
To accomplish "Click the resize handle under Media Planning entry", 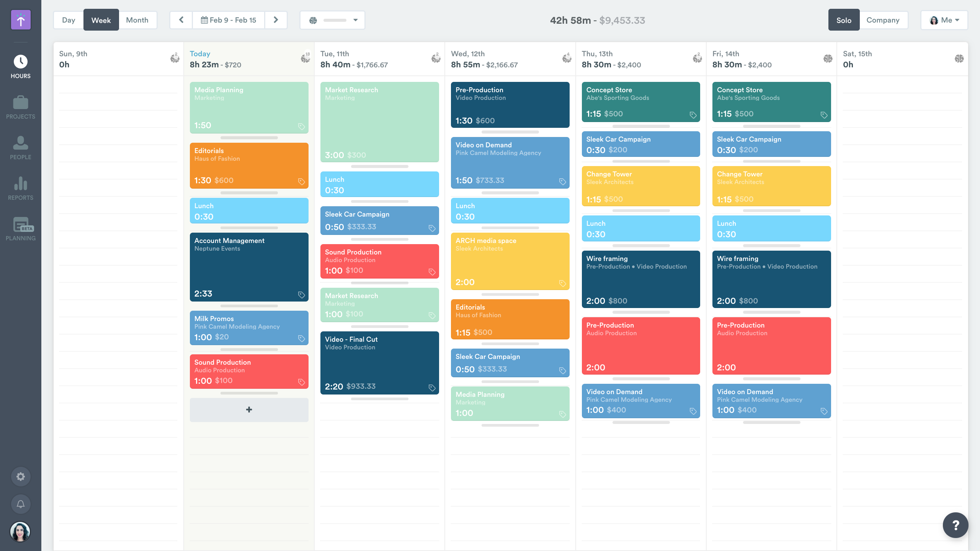I will 249,138.
